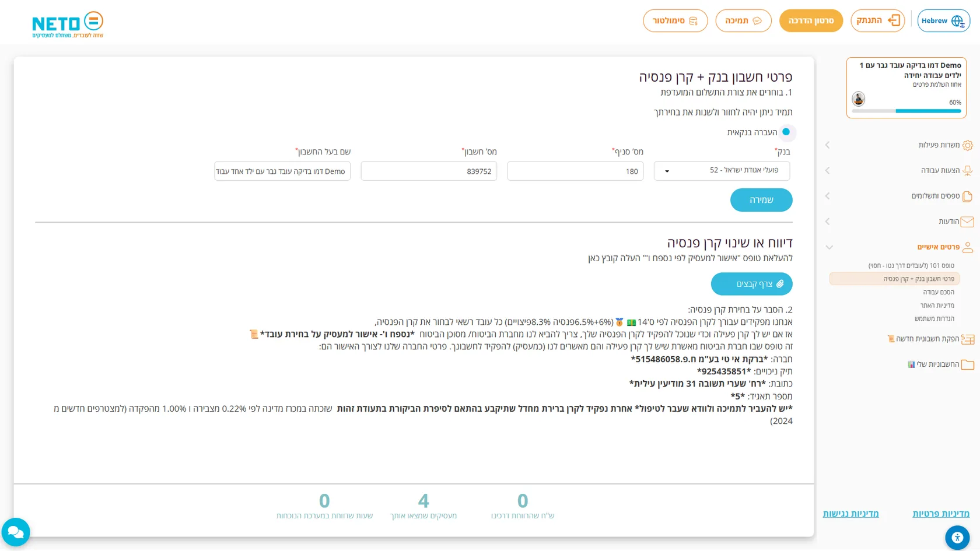980x551 pixels.
Task: Click the מס' חשבון account number field
Action: point(429,171)
